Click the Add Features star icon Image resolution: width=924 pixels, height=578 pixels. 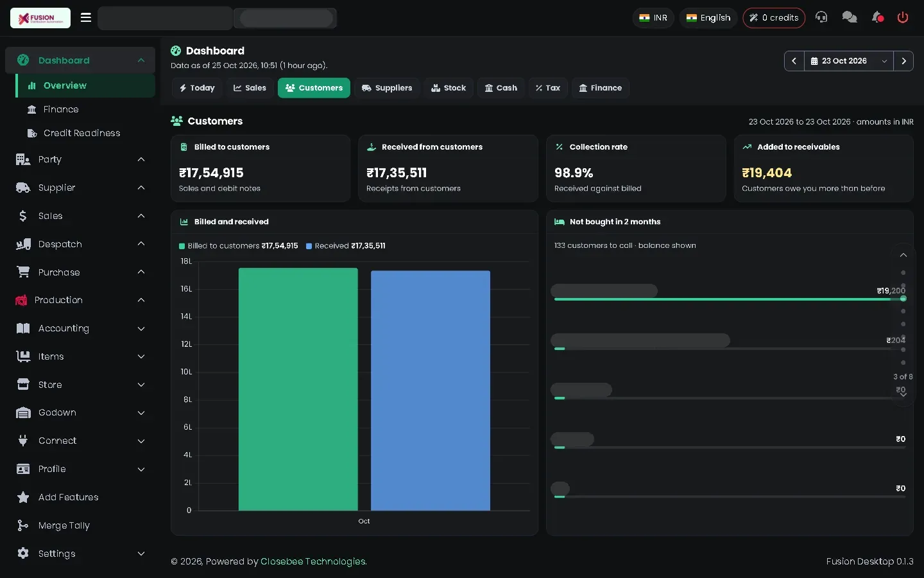(23, 497)
